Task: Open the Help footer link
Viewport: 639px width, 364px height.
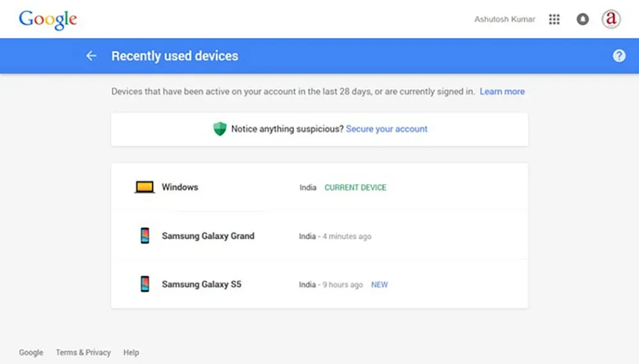Action: pyautogui.click(x=131, y=353)
